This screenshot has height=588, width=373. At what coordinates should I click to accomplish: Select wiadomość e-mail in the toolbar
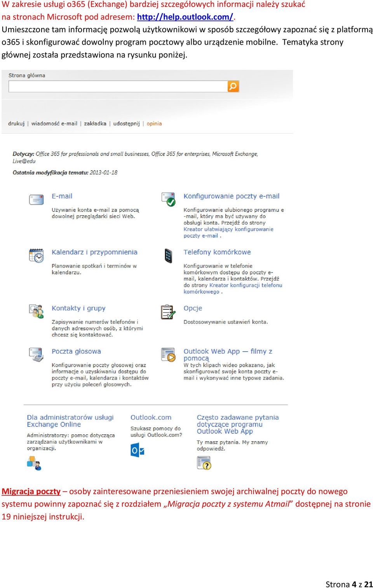coord(54,123)
